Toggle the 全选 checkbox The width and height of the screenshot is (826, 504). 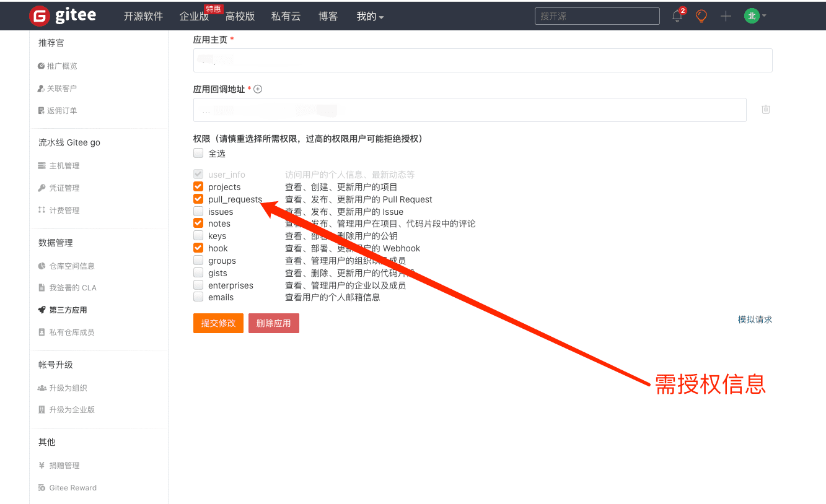click(198, 153)
